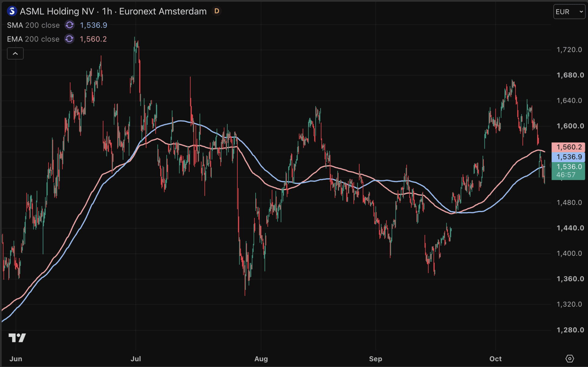The height and width of the screenshot is (367, 588).
Task: Select the EMA 200 close indicator label
Action: [33, 39]
